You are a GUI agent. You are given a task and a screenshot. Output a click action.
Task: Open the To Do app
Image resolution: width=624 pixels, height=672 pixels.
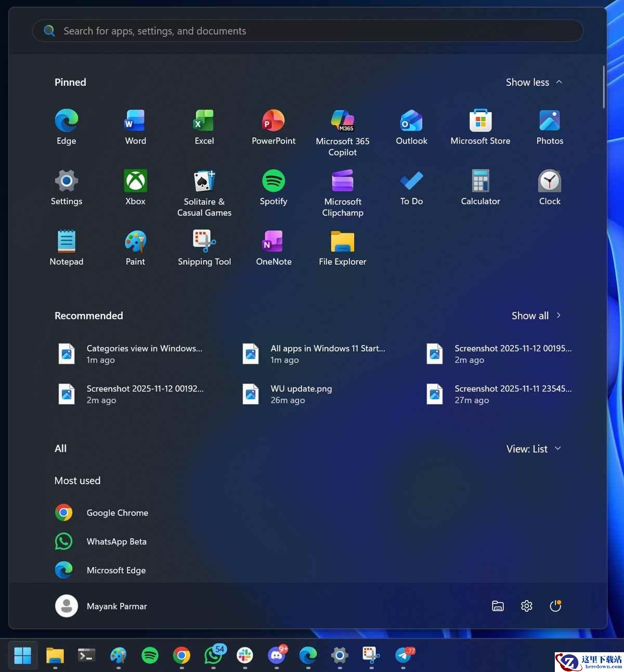pyautogui.click(x=411, y=188)
